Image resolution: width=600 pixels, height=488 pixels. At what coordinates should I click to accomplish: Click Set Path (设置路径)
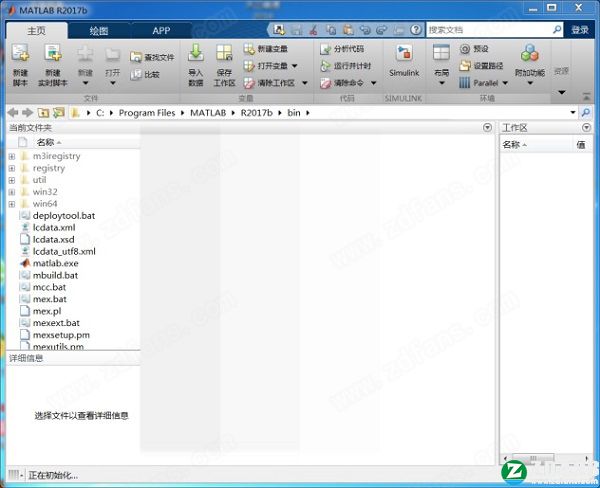pyautogui.click(x=481, y=66)
